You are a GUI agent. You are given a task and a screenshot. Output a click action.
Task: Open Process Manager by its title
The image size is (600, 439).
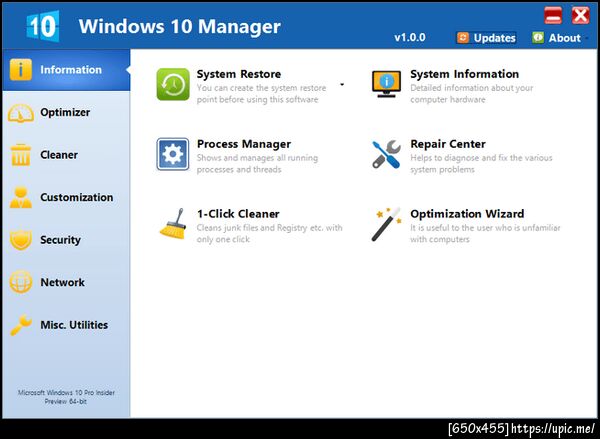(244, 144)
